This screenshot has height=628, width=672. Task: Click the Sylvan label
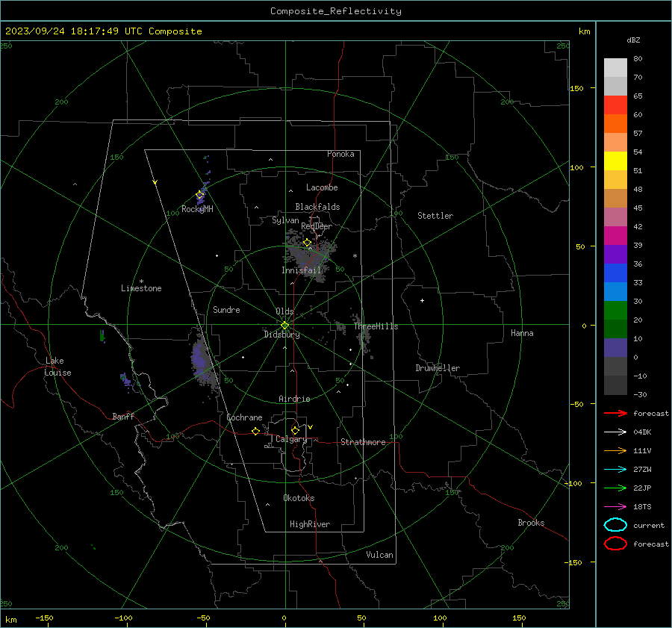point(285,220)
